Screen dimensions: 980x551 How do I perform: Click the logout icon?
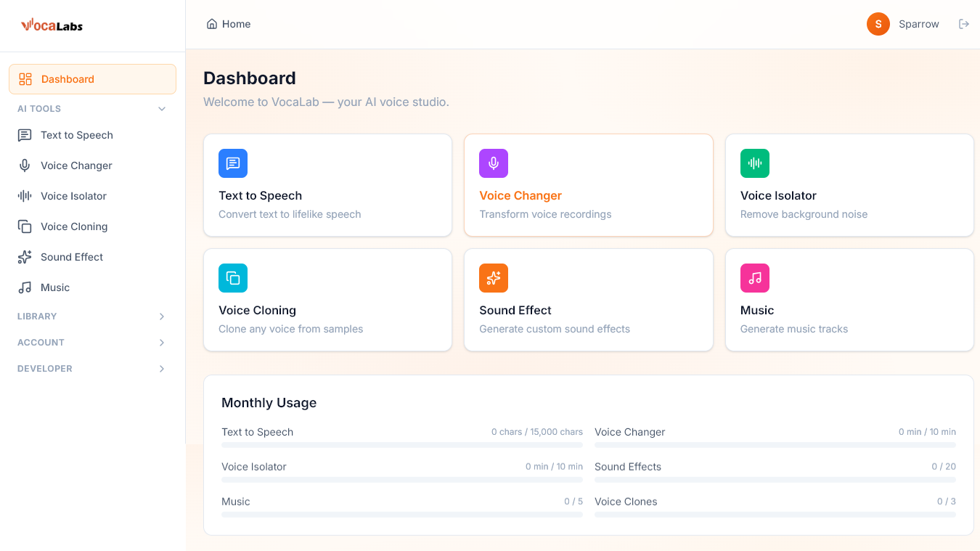[964, 24]
